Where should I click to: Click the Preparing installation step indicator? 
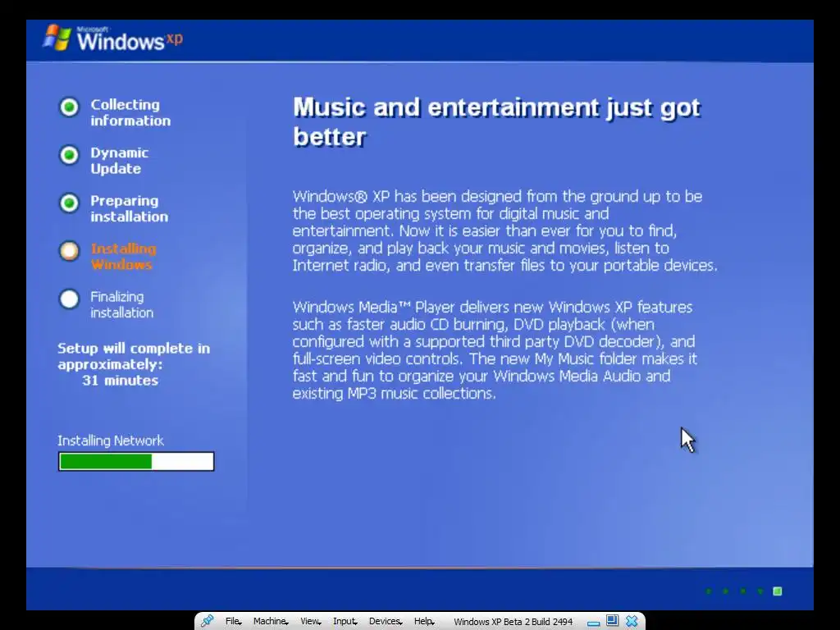pos(69,203)
